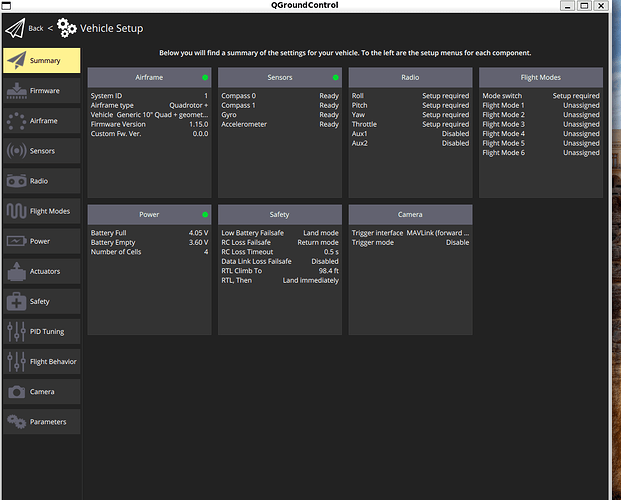
Task: Click the window menu icon in title bar
Action: tap(6, 5)
